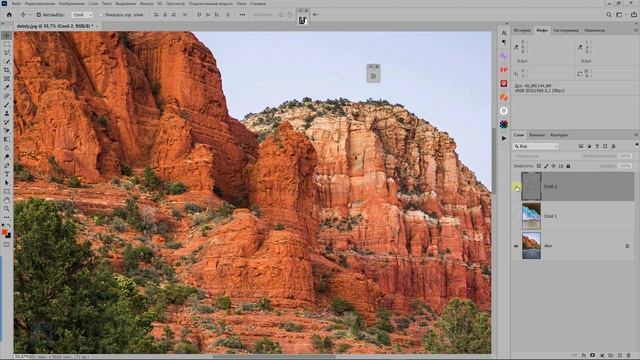Switch to the Контуры tab

click(x=559, y=135)
